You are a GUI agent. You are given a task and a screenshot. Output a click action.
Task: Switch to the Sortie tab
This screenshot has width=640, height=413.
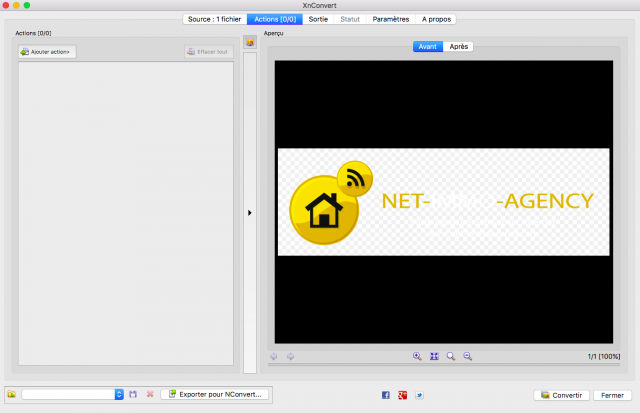pyautogui.click(x=318, y=19)
